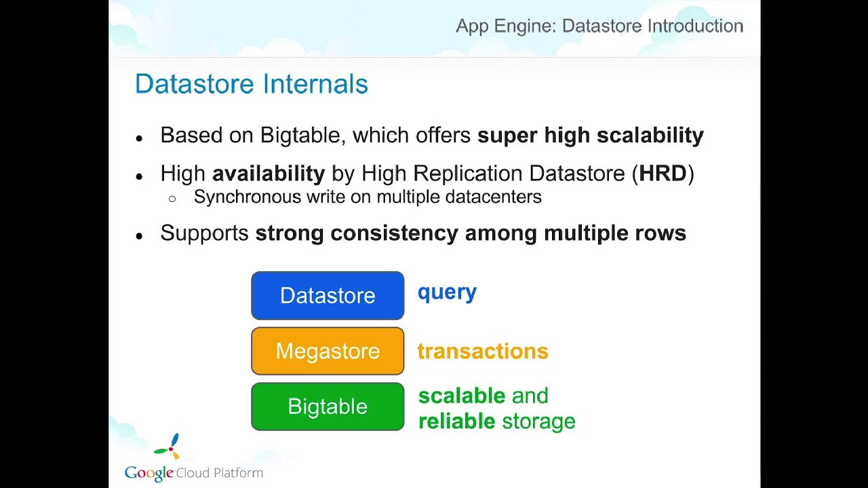
Task: Click the bullet dot before "Supports strong consistency"
Action: click(x=140, y=236)
